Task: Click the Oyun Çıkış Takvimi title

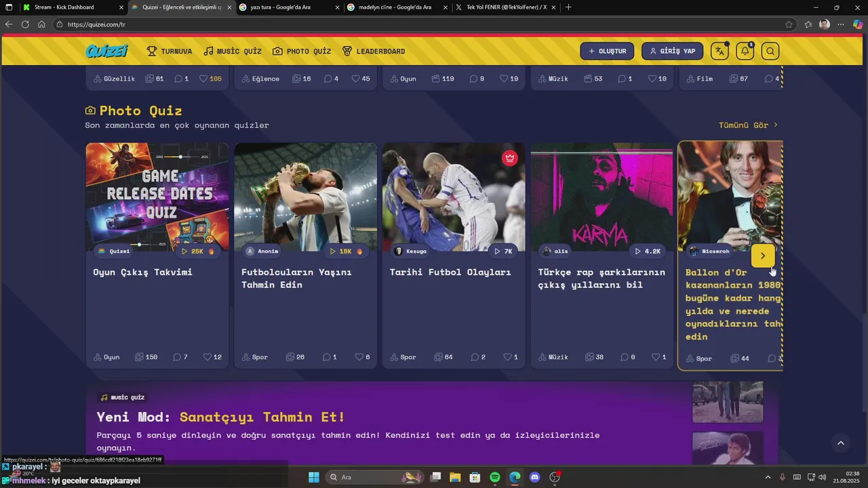Action: 142,272
